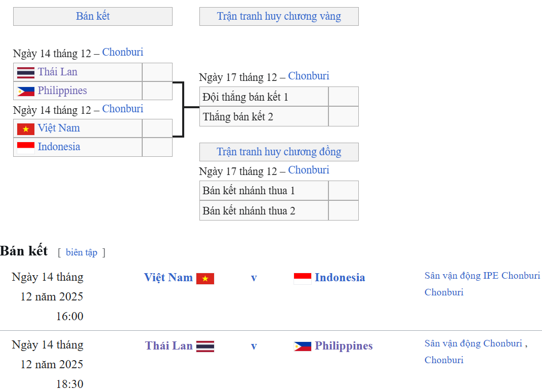Open the Philippines link in the bracket

[62, 91]
